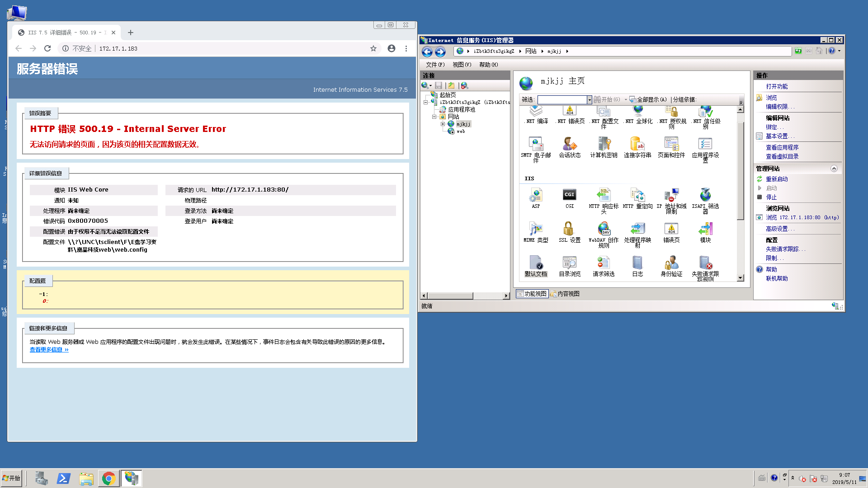Viewport: 868px width, 488px height.
Task: Click 停止 to stop the website
Action: [771, 197]
